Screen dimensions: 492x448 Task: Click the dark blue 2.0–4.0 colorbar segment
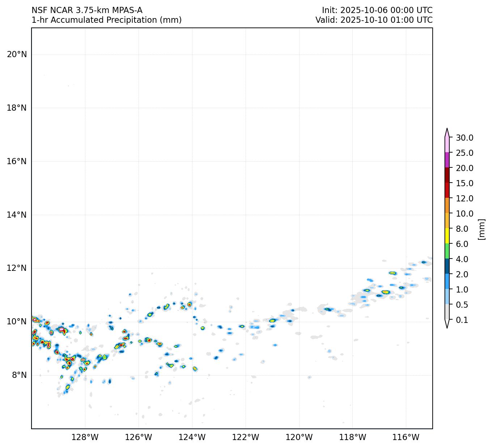click(447, 266)
